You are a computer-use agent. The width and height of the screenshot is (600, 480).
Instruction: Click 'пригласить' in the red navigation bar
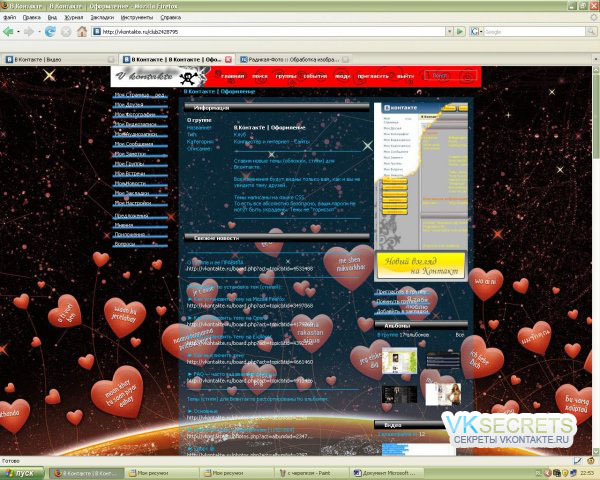coord(373,76)
